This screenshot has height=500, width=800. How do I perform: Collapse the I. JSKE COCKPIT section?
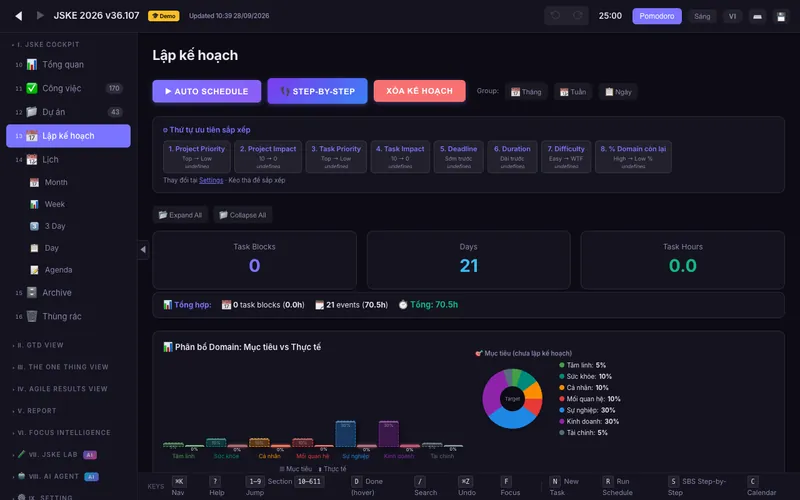tap(47, 44)
